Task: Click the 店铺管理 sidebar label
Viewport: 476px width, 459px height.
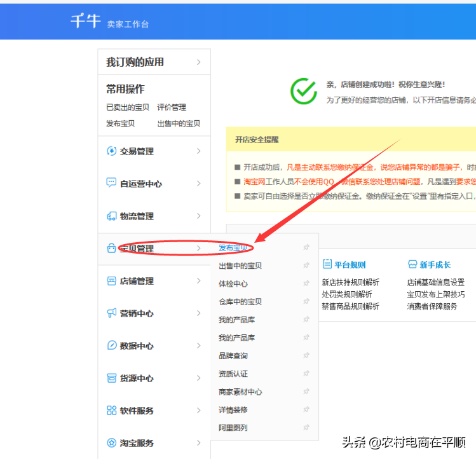Action: pos(137,281)
